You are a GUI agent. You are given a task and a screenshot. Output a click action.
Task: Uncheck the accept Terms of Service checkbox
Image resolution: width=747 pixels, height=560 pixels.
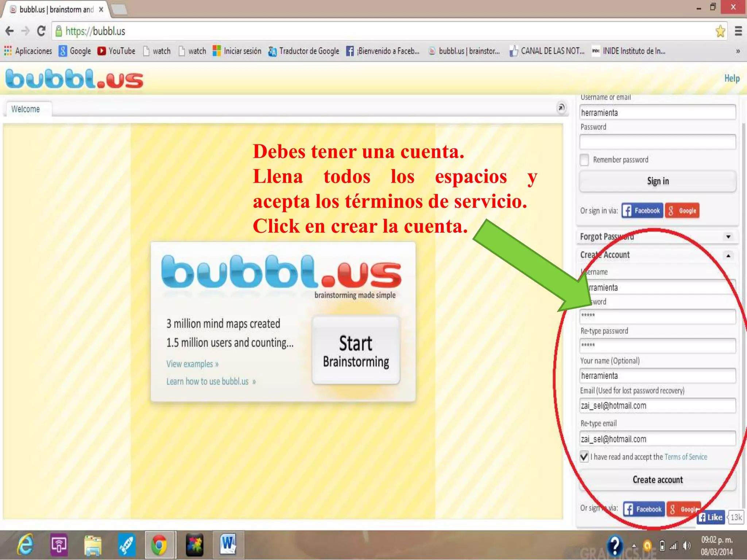(x=584, y=456)
